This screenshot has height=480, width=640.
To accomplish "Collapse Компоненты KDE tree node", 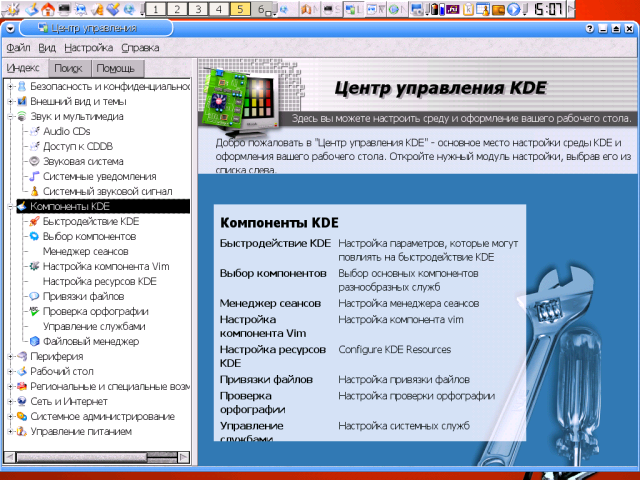I will point(10,207).
